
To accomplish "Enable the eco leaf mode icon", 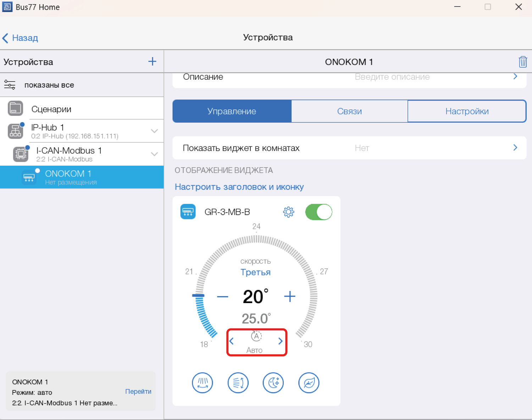I will [309, 383].
